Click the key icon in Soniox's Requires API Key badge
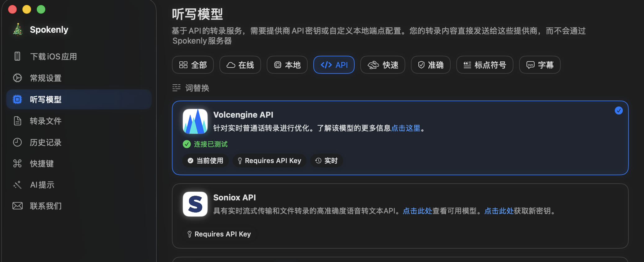This screenshot has height=262, width=644. coord(189,234)
